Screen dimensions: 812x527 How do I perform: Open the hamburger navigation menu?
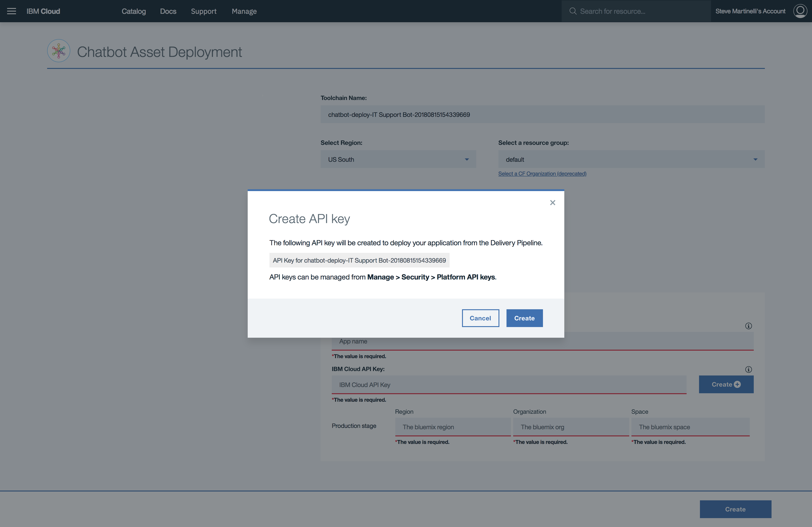click(x=12, y=11)
